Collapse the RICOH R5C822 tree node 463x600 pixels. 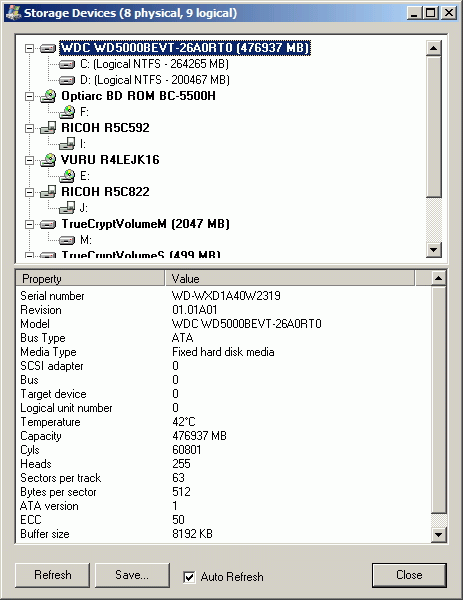(x=29, y=192)
